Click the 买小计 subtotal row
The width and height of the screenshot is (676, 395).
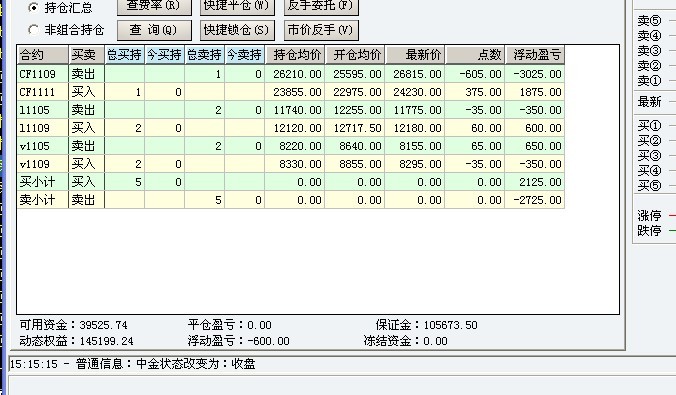[x=291, y=182]
